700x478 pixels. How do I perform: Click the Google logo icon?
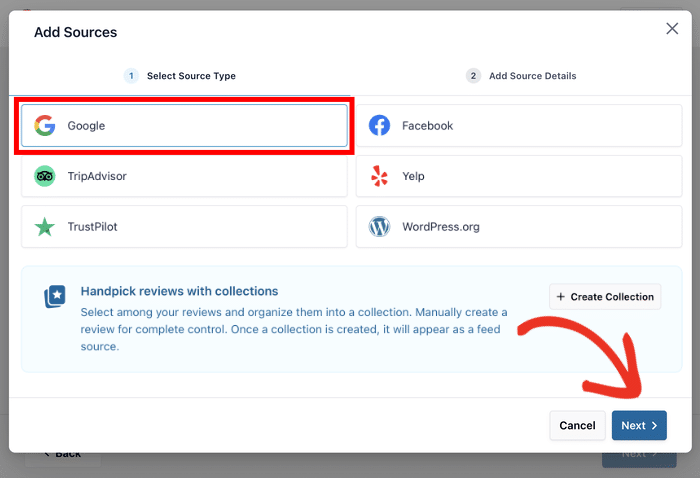click(x=44, y=126)
